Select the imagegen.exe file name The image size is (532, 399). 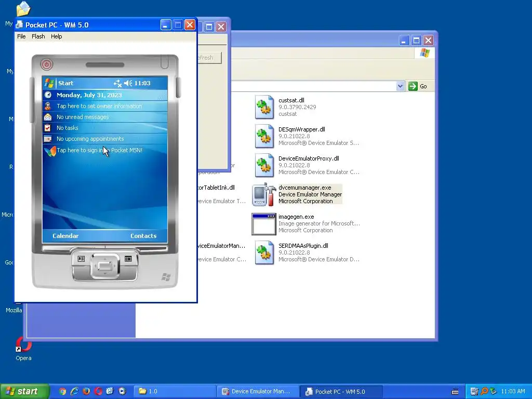[x=296, y=217]
